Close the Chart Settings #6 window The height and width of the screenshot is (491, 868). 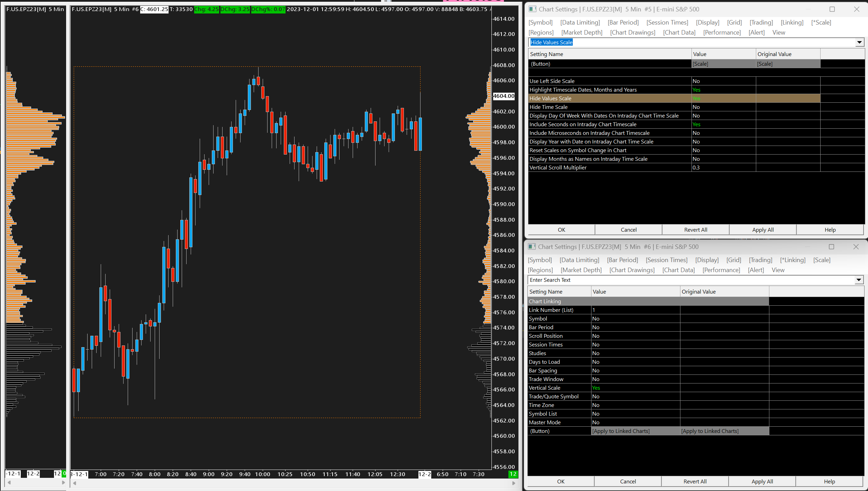[856, 247]
